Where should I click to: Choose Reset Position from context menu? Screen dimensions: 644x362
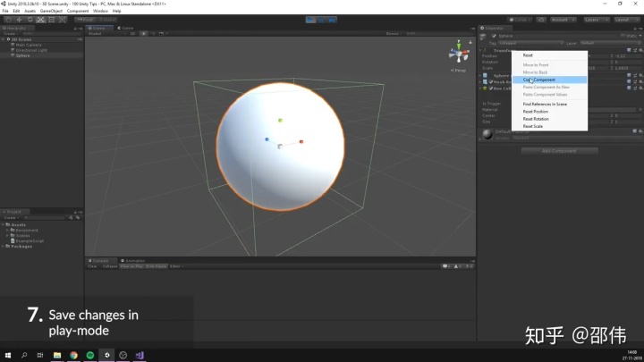pos(549,112)
